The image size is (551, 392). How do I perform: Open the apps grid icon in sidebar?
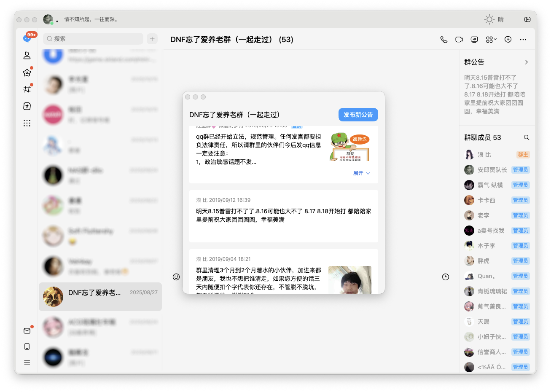pos(27,123)
